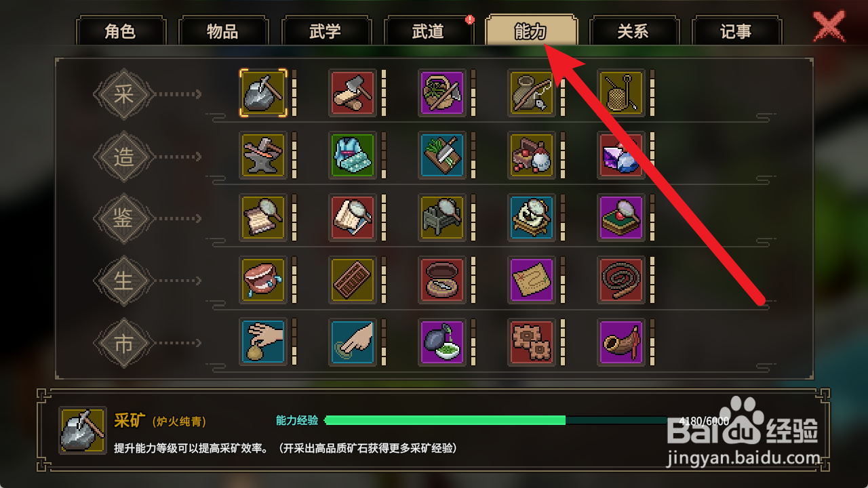Select the coiled whip skill icon

coord(621,280)
